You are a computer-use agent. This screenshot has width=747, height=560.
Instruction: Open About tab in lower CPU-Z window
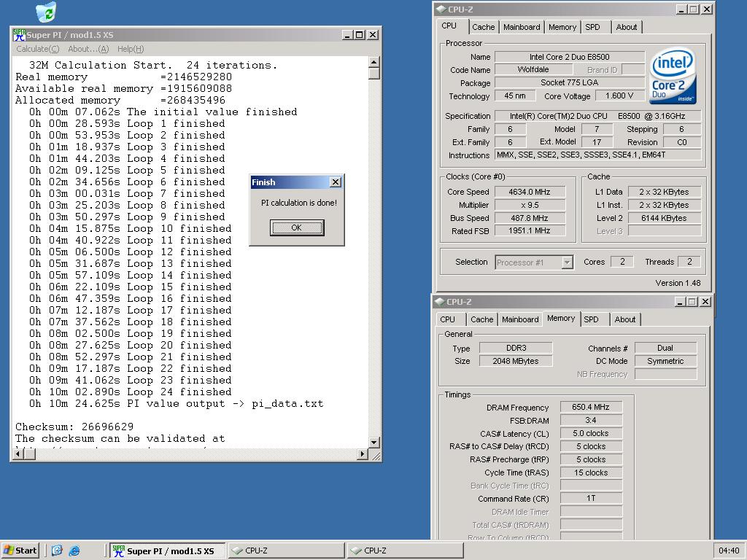pyautogui.click(x=625, y=319)
